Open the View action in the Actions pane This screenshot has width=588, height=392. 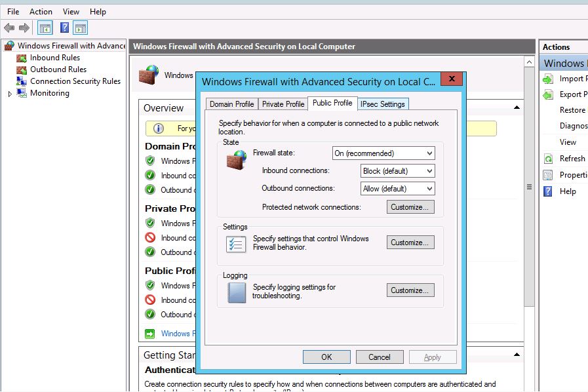[568, 142]
